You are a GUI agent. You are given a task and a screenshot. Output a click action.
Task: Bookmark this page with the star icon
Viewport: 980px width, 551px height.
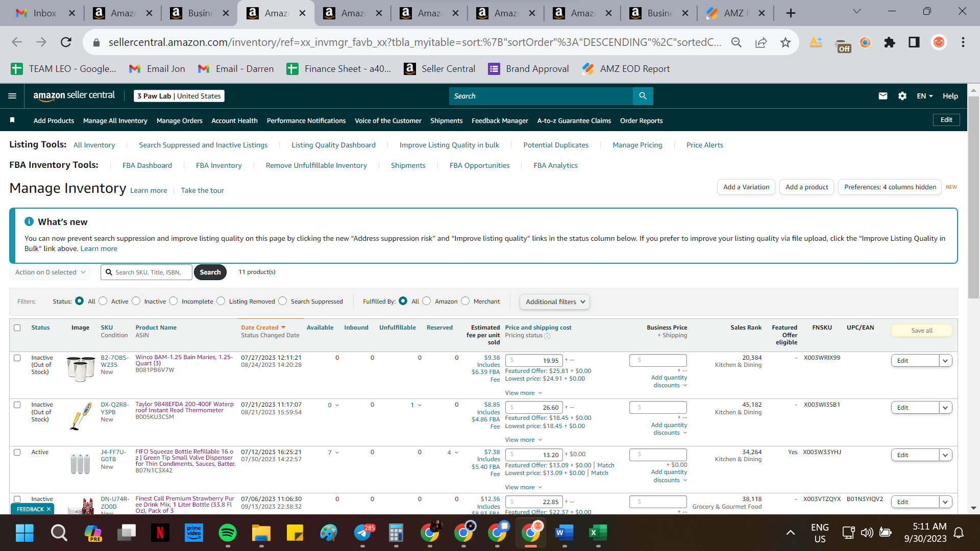pos(785,42)
